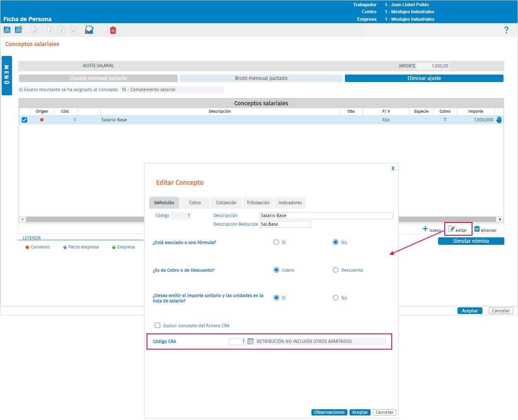Viewport: 518px width, 420px height.
Task: Open the Código CRA lookup icon
Action: [251, 341]
